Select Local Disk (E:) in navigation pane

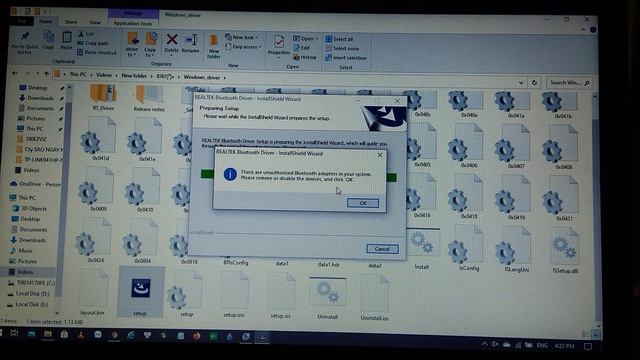point(28,304)
